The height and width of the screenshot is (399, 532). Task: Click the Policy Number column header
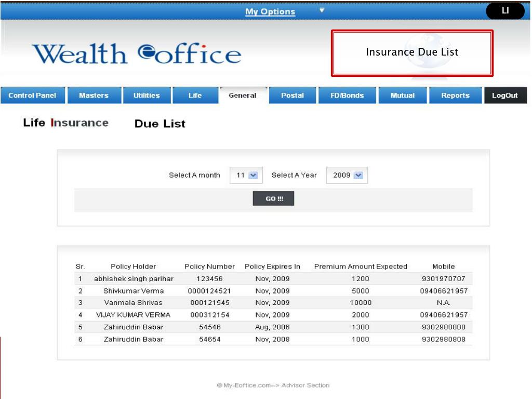click(210, 267)
